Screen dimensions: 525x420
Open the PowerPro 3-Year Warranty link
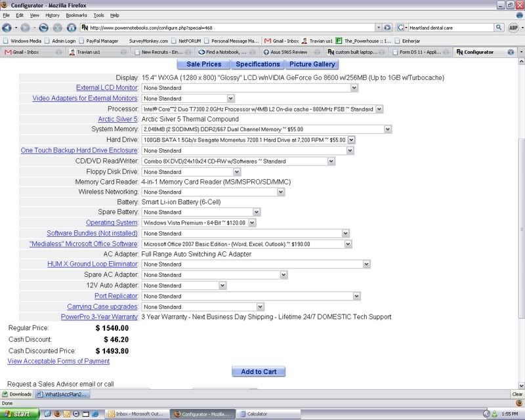pyautogui.click(x=99, y=317)
